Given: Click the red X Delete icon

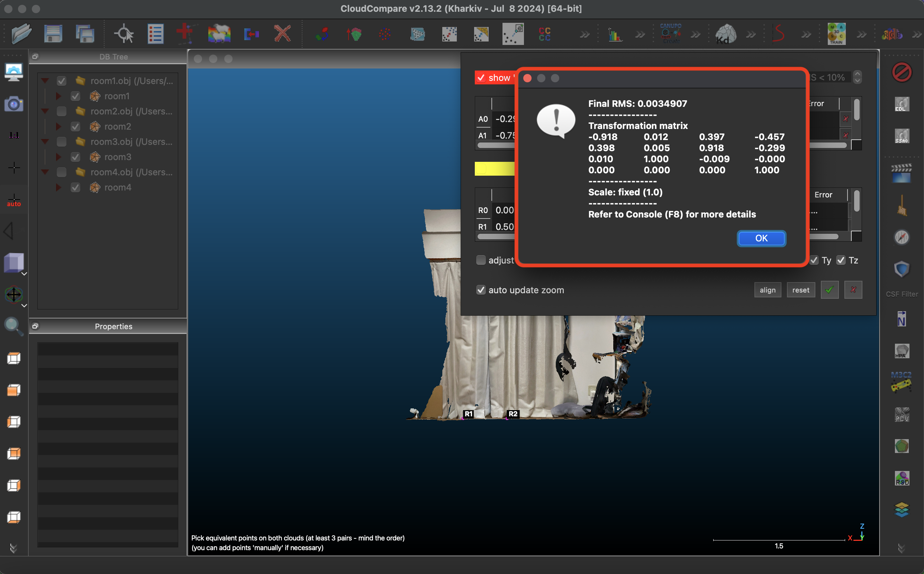Looking at the screenshot, I should [282, 34].
